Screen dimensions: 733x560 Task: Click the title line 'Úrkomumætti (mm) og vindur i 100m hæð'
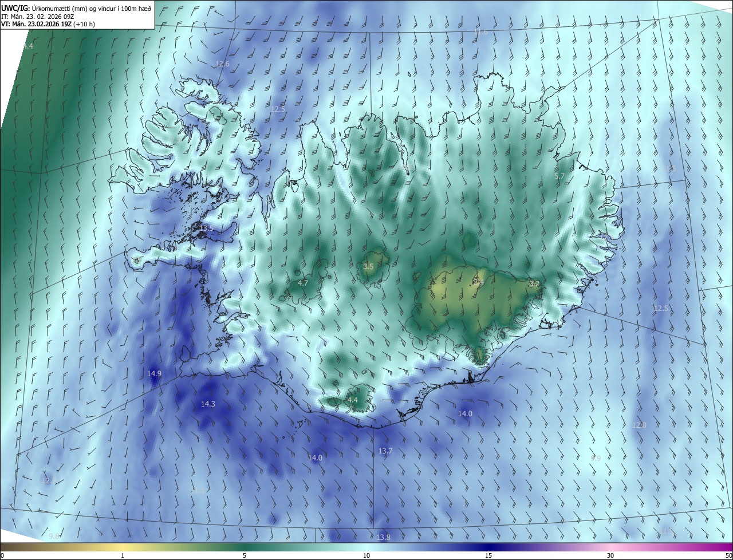[x=91, y=8]
